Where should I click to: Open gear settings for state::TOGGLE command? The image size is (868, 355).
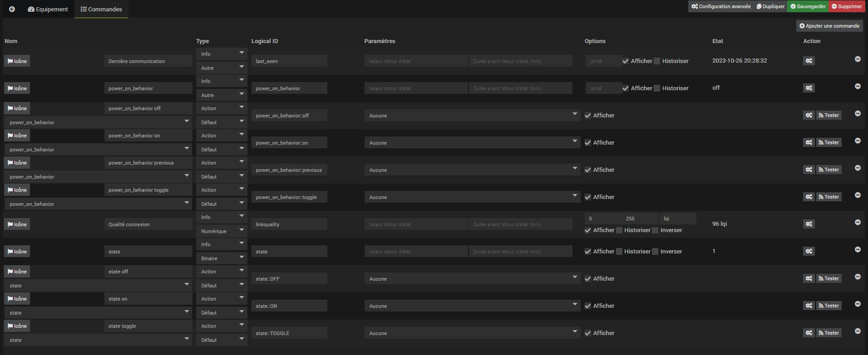point(809,333)
